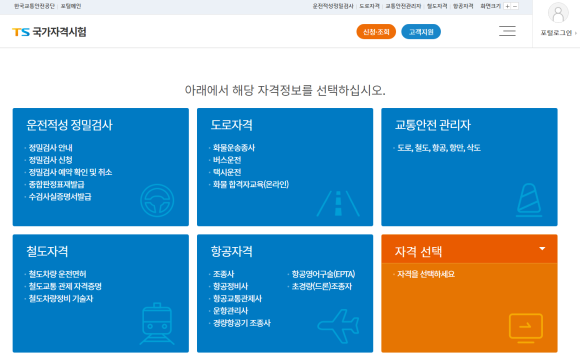
Task: Click 정밀검사 신청 link
Action: (x=51, y=160)
